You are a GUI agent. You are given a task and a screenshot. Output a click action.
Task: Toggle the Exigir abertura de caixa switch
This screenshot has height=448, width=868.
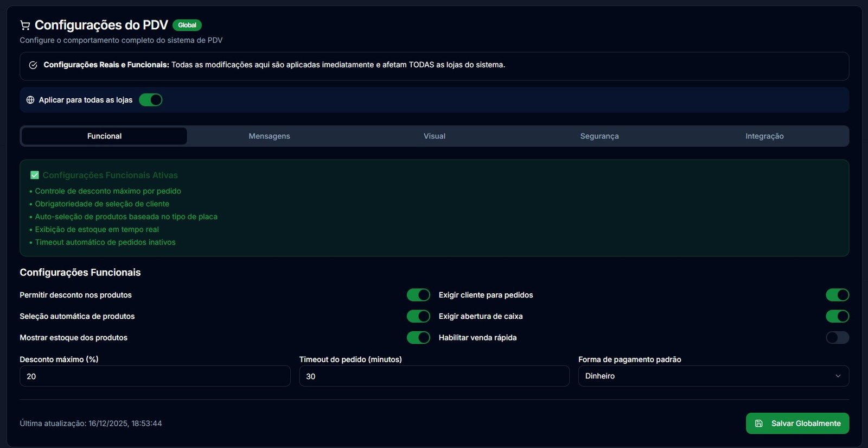click(x=837, y=316)
